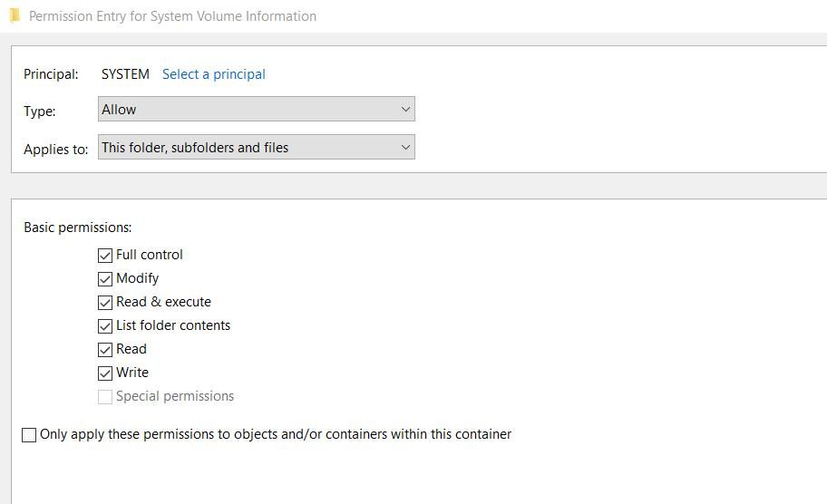This screenshot has width=827, height=504.
Task: Click the Type label text
Action: coord(40,111)
